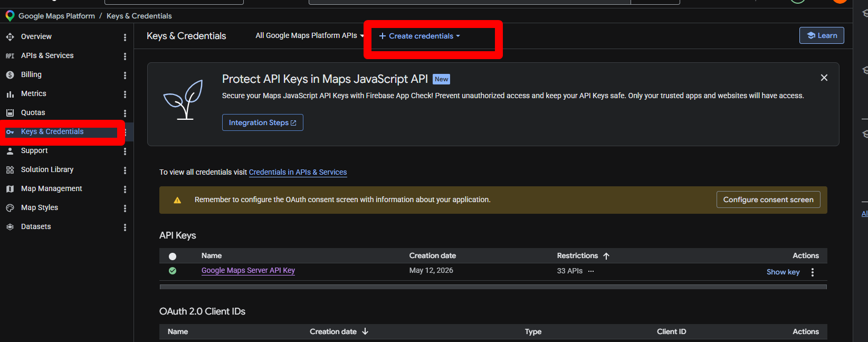This screenshot has height=342, width=868.
Task: Click the Google Maps Platform breadcrumb
Action: [56, 16]
